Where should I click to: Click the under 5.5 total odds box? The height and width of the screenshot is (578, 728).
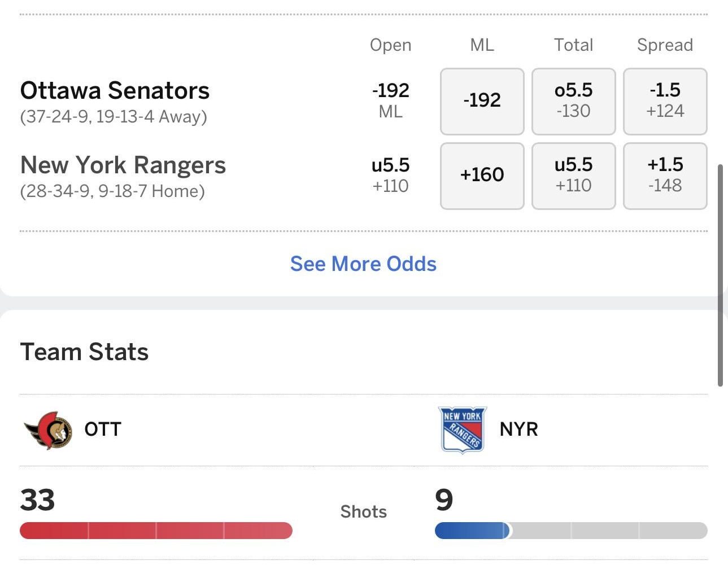pos(573,176)
